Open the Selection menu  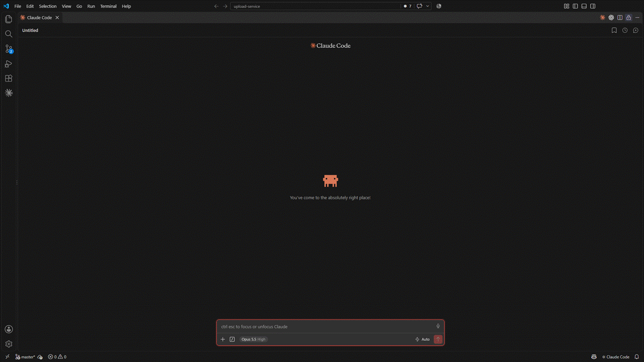click(x=48, y=6)
